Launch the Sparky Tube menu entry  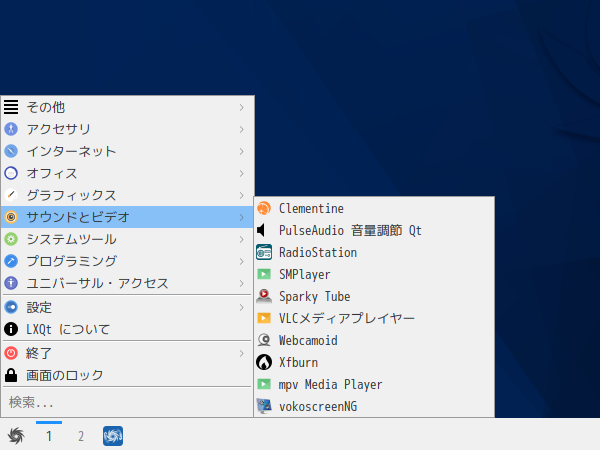pos(374,297)
